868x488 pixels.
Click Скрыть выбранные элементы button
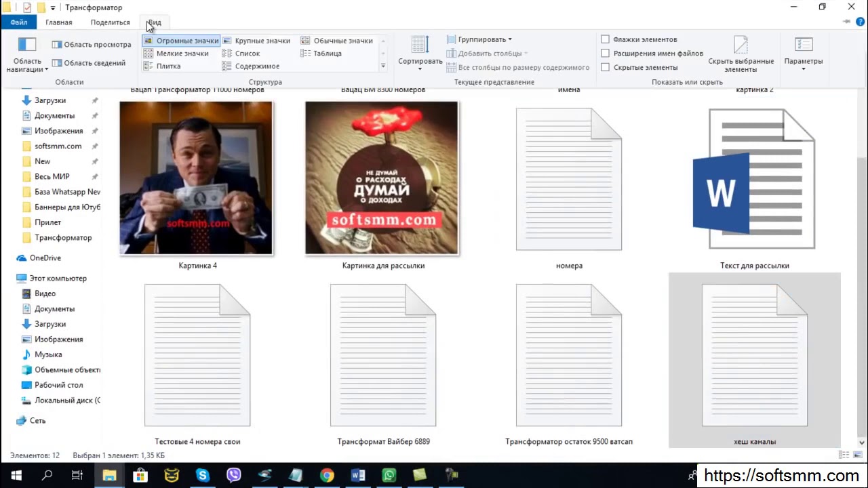pos(741,55)
